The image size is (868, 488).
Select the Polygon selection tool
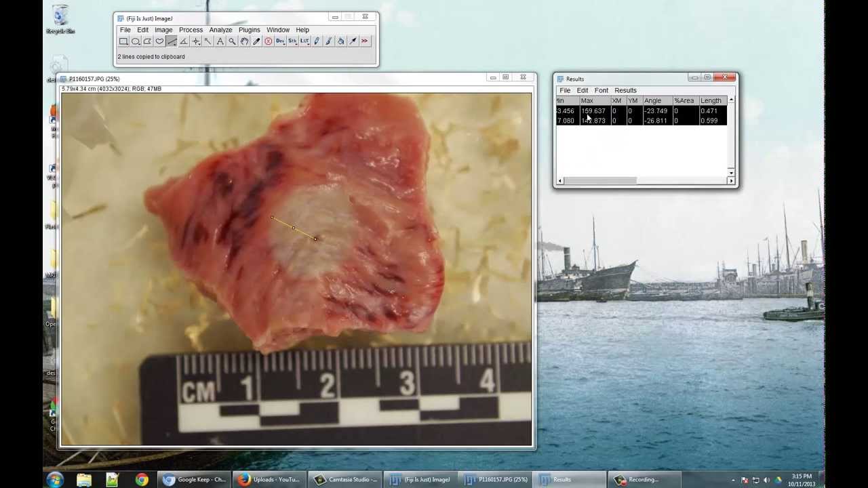pyautogui.click(x=147, y=41)
